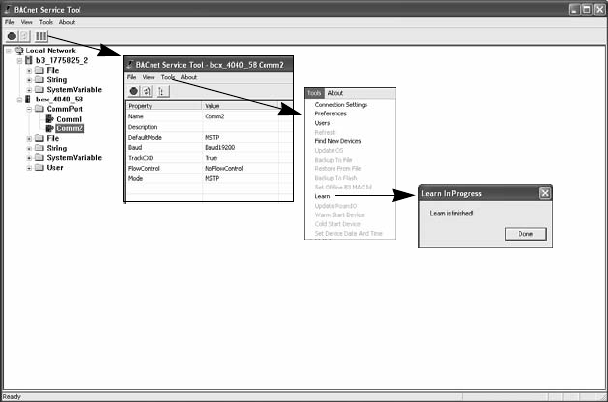The height and width of the screenshot is (402, 608).
Task: Click the sort icon in Comm2 window toolbar
Action: tap(162, 91)
